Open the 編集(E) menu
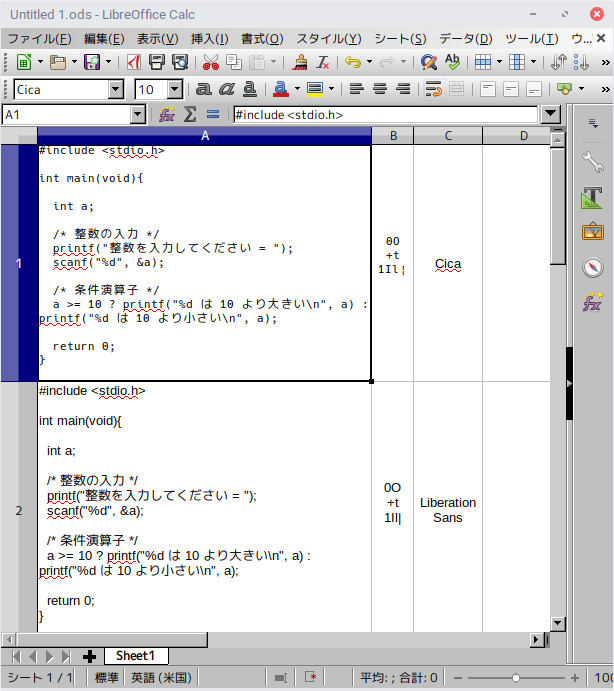The width and height of the screenshot is (614, 691). (104, 39)
